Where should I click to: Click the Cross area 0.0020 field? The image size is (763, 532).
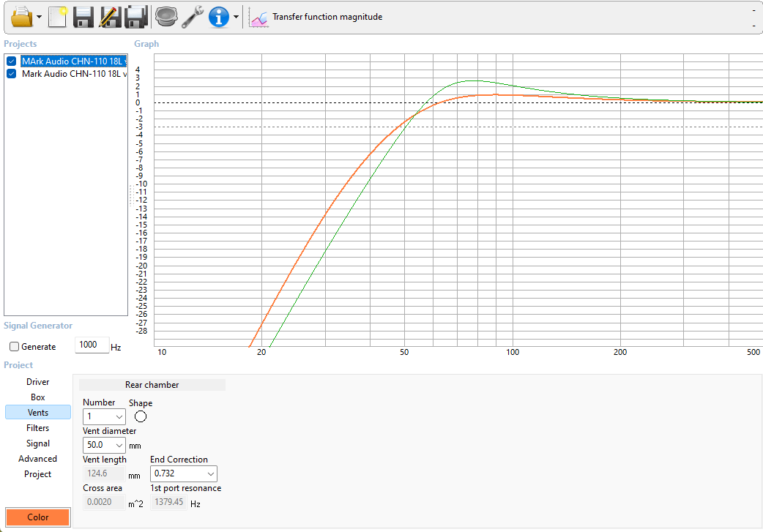pos(104,502)
